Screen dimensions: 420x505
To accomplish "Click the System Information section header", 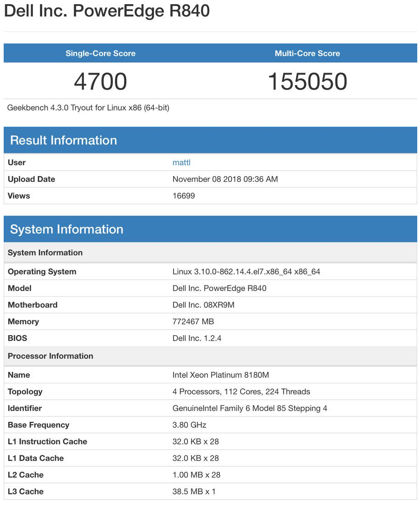I will (x=67, y=229).
